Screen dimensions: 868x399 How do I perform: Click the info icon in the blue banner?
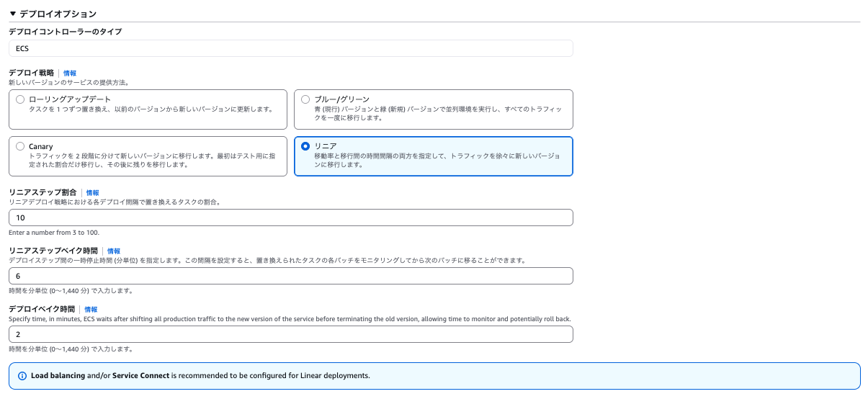pos(22,376)
